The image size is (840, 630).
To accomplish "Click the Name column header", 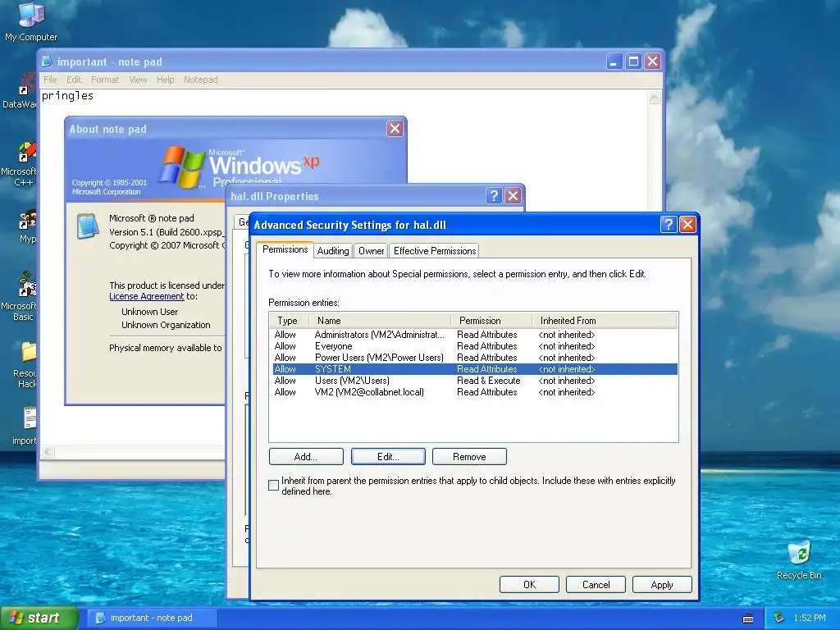I will (x=380, y=321).
